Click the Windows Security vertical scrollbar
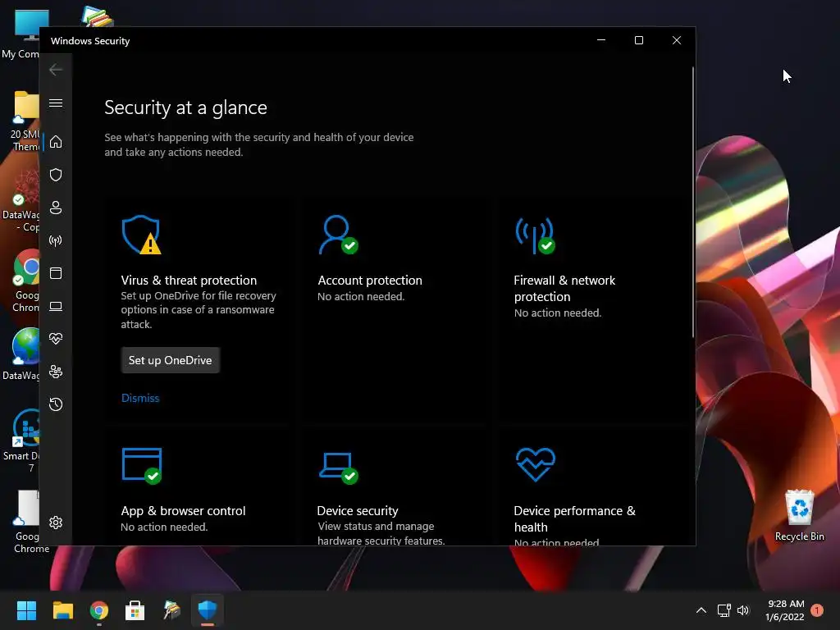 [x=693, y=203]
